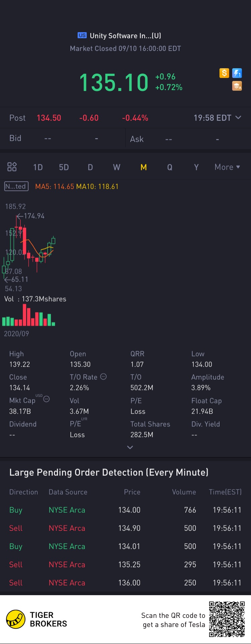Image resolution: width=251 pixels, height=644 pixels.
Task: Tap info icon beside Mkt Cap
Action: 47,399
